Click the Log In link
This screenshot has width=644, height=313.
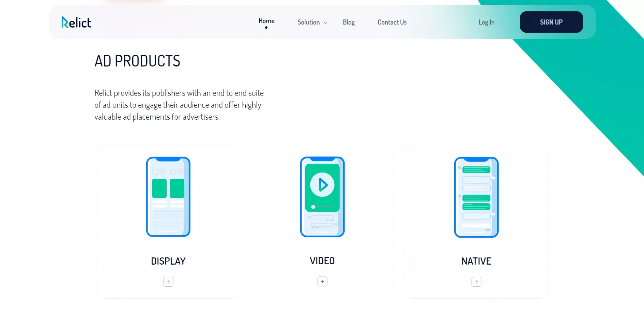pos(486,22)
